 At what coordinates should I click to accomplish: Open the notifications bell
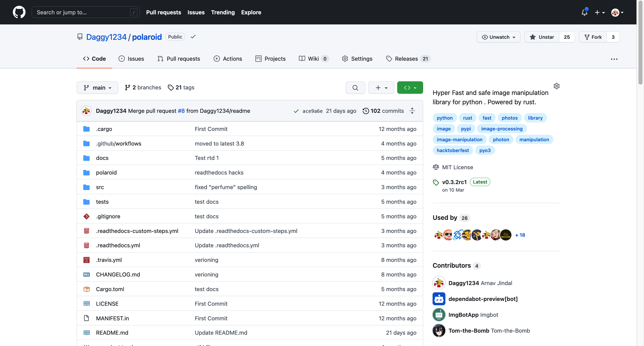[584, 12]
